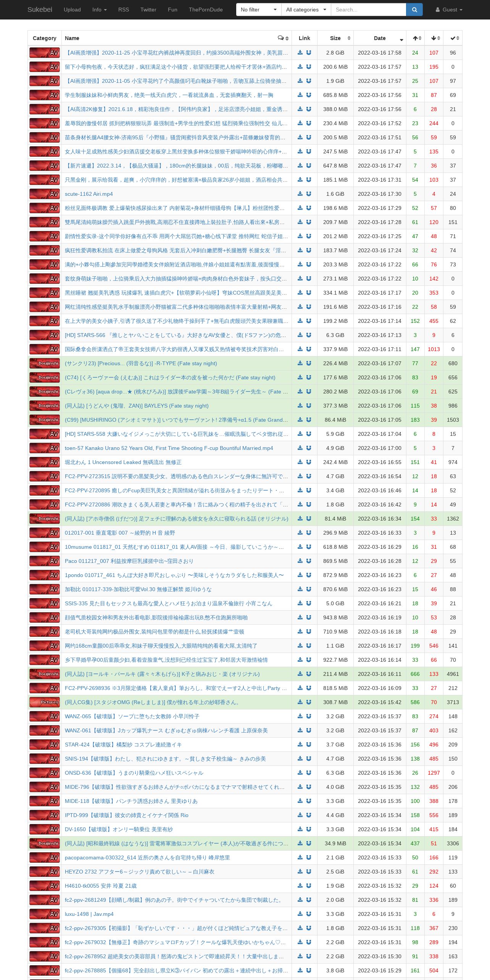
Task: Click the Category column header
Action: pyautogui.click(x=45, y=38)
